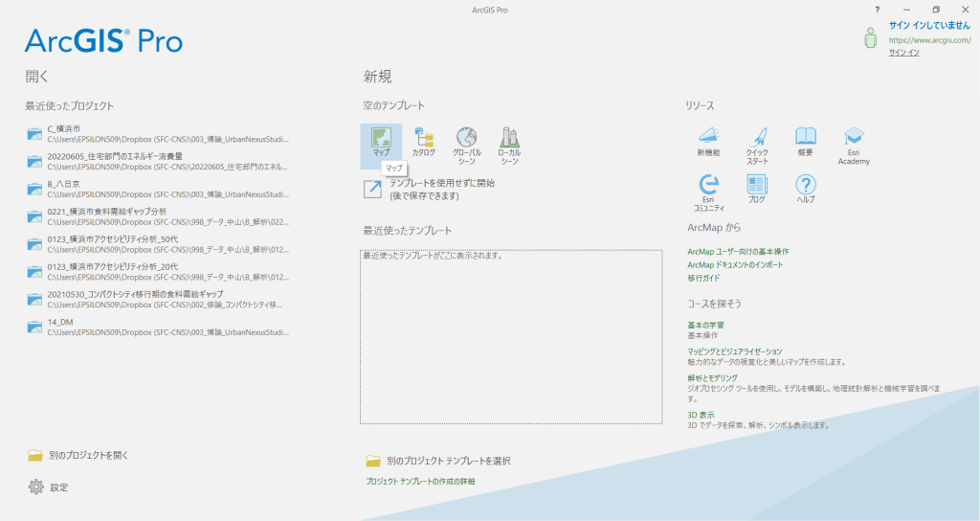Open the 移行ガイド link

[703, 278]
